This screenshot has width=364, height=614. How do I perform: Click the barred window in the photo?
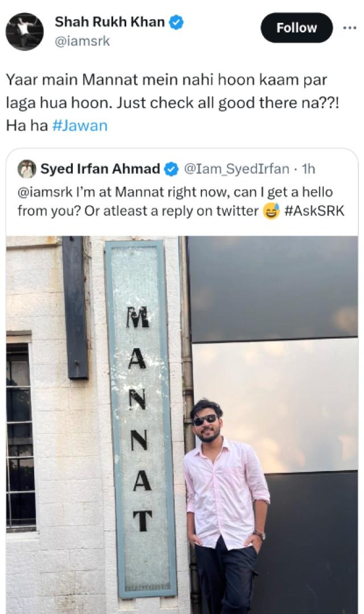[x=20, y=432]
